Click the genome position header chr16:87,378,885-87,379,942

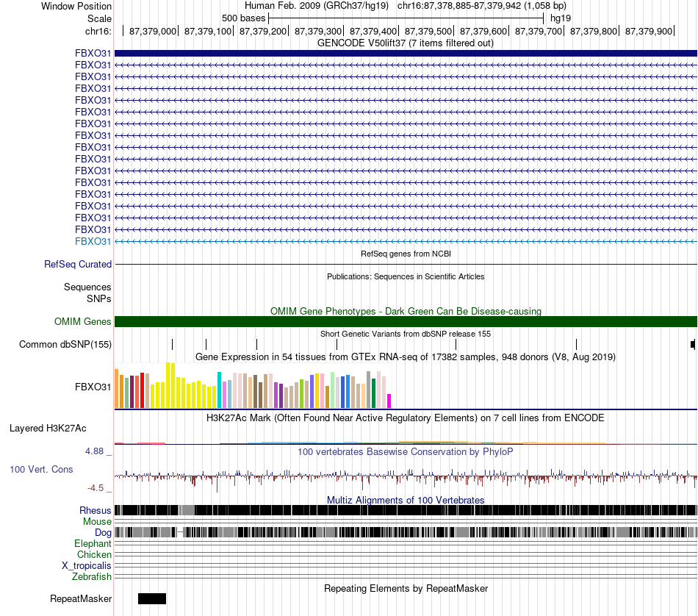(482, 6)
